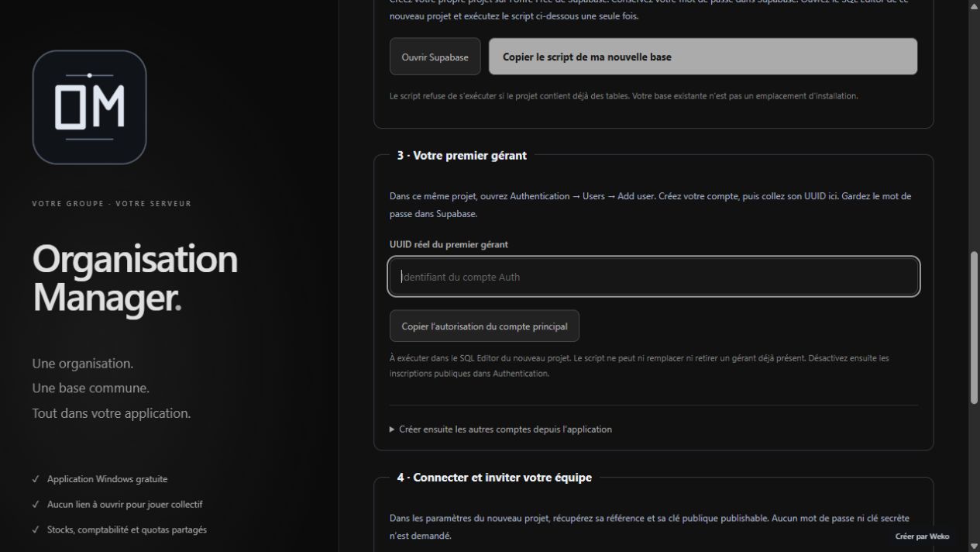Click the 'VOTRE GROUPE · VOTRE SERVEUR' tagline

click(112, 204)
